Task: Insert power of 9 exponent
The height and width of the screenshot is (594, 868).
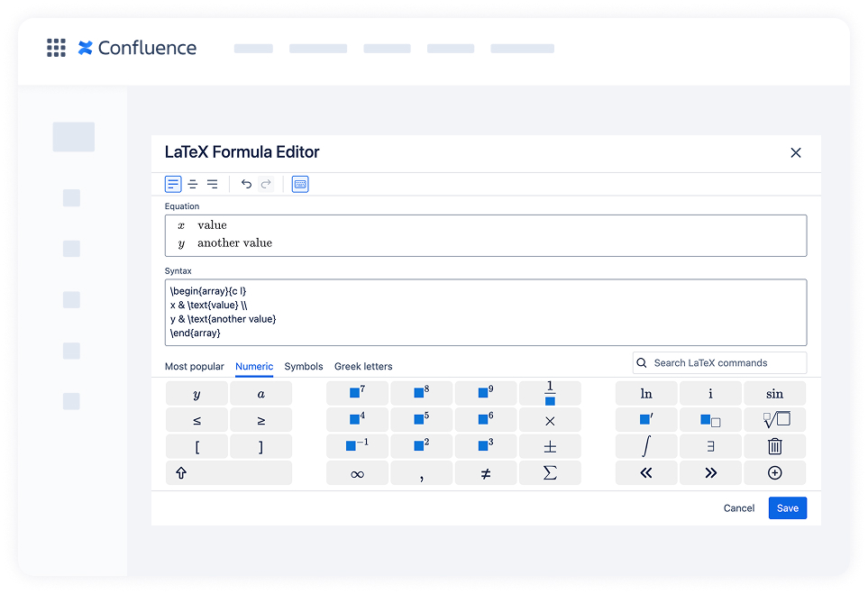Action: [486, 394]
